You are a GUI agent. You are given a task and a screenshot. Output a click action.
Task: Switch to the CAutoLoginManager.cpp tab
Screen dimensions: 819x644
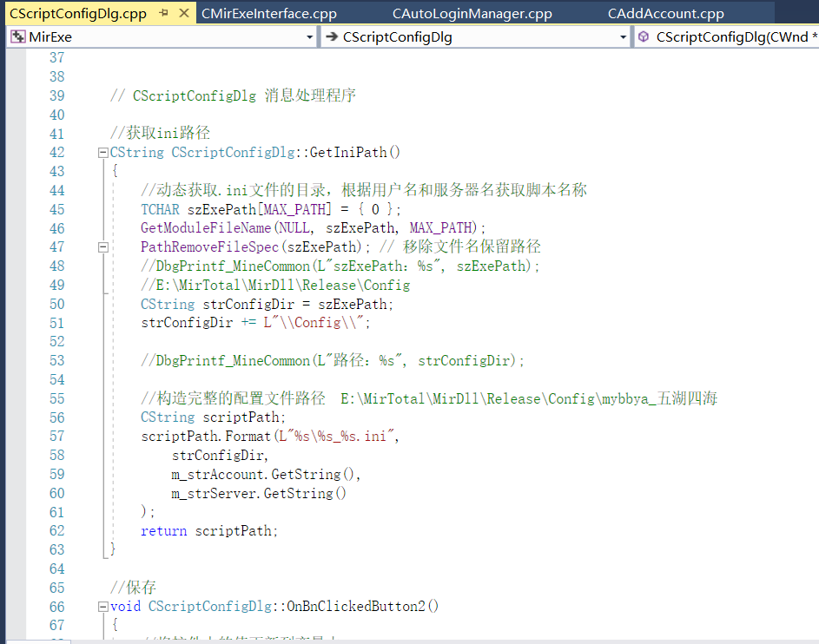(472, 14)
